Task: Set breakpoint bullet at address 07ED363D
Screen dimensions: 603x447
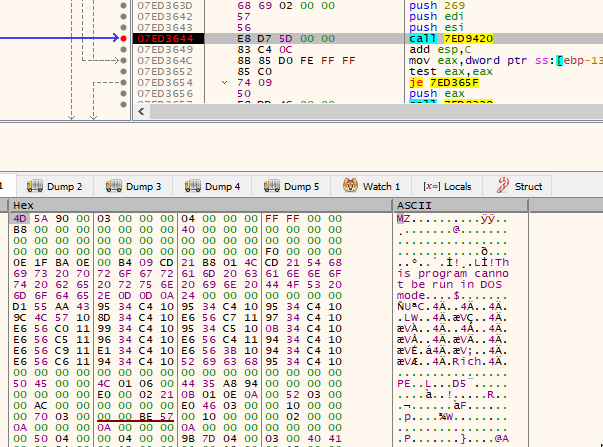Action: 123,5
